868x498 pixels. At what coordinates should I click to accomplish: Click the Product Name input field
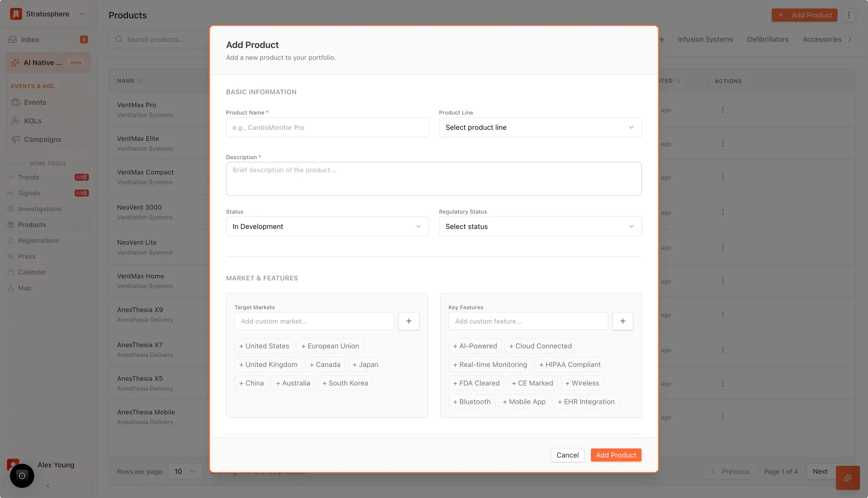[326, 127]
